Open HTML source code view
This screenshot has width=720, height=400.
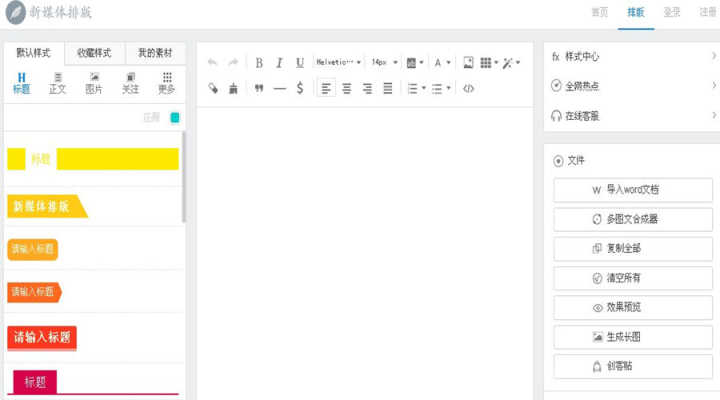468,88
